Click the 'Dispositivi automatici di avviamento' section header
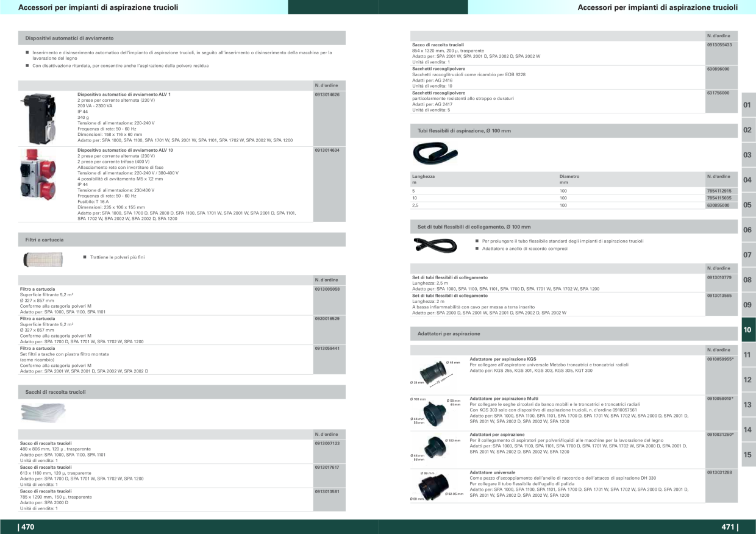Screen dimensions: 756x534 click(x=182, y=38)
